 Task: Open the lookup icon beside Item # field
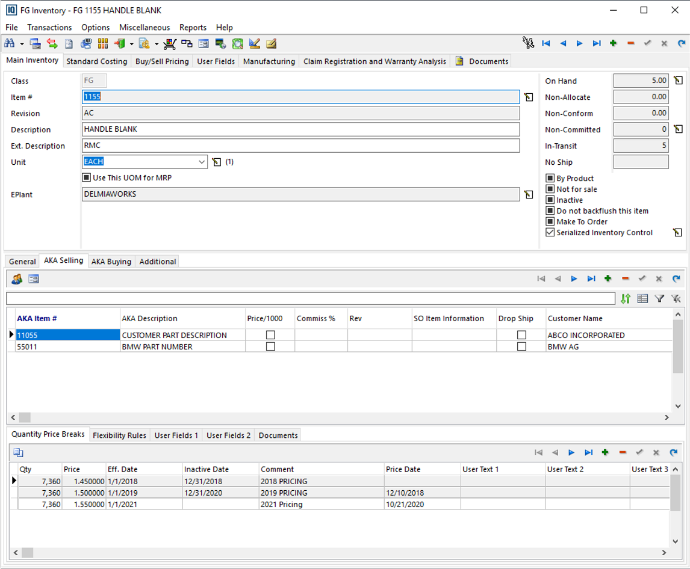tap(528, 97)
